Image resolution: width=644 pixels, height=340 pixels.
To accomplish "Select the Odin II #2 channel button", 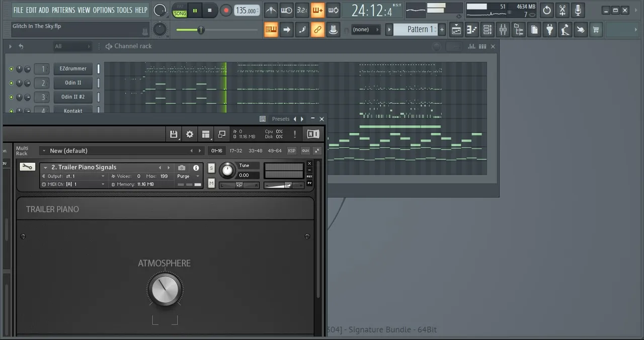I will click(73, 97).
